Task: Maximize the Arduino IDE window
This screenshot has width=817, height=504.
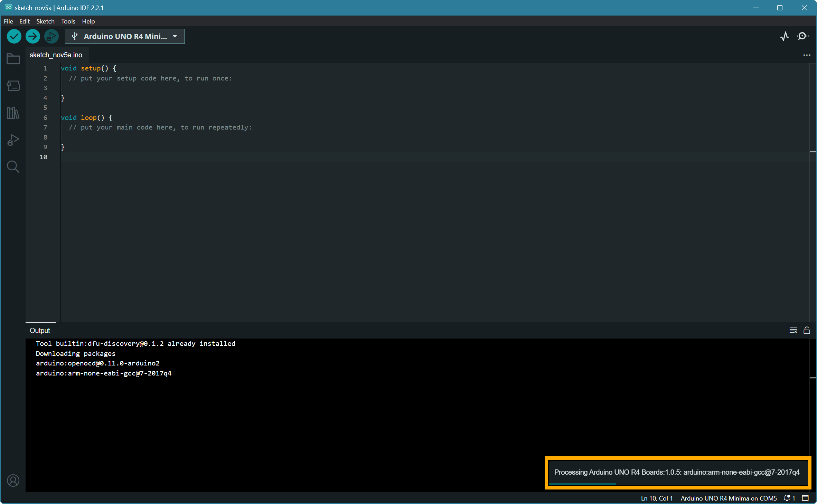Action: tap(780, 8)
